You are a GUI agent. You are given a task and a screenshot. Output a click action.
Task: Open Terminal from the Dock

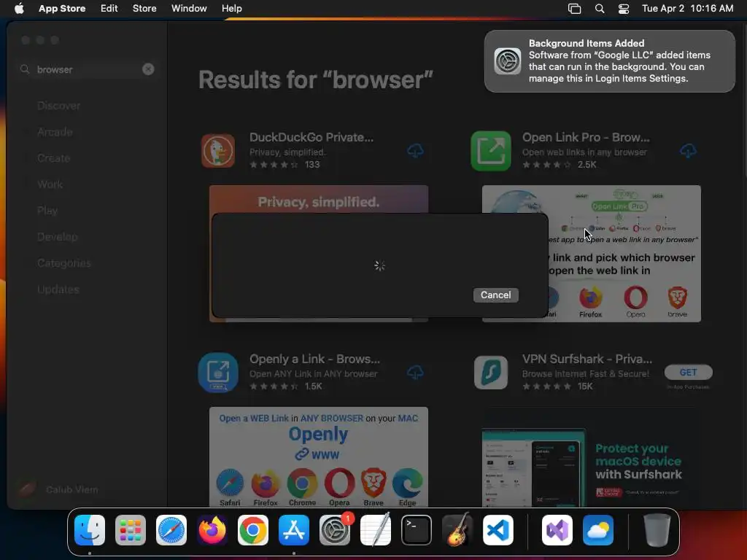(x=417, y=530)
